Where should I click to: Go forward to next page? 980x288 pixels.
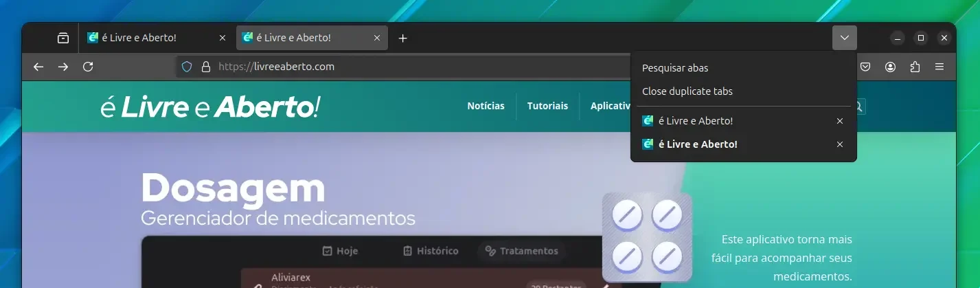tap(63, 67)
